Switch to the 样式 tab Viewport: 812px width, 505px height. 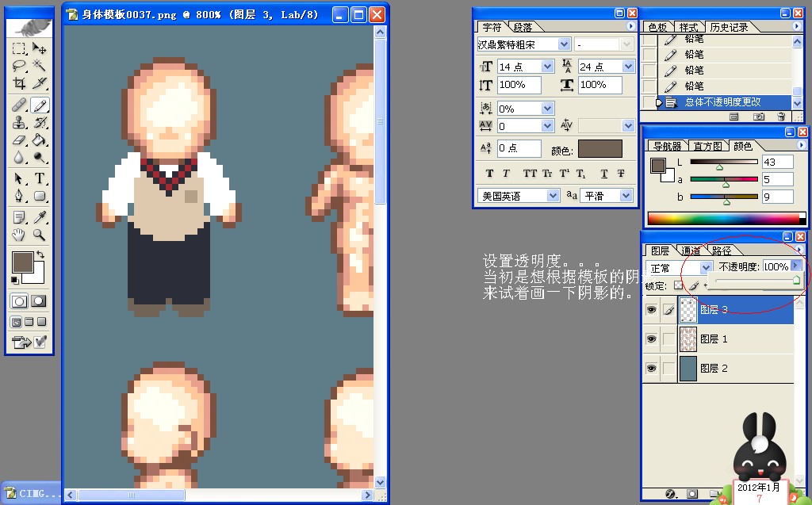pos(689,28)
